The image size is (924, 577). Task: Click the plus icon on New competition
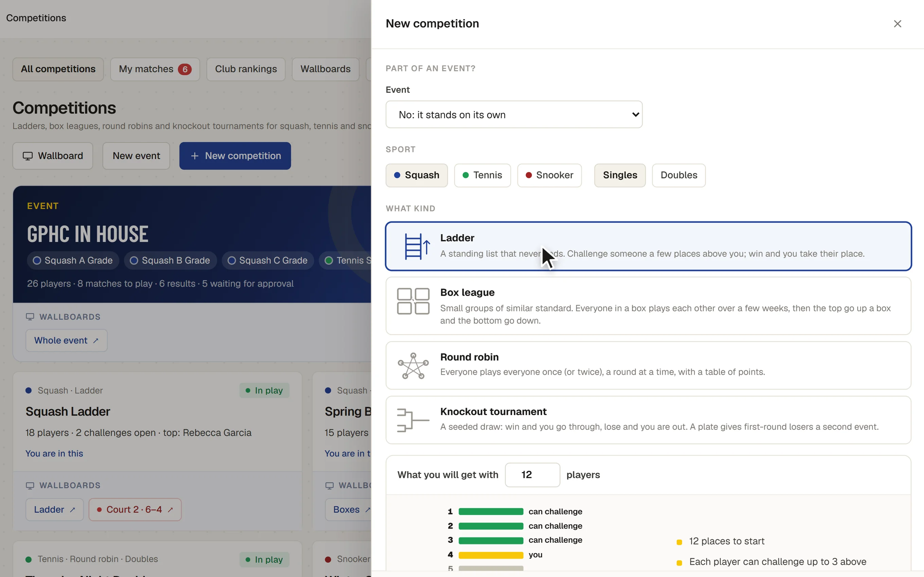click(195, 156)
